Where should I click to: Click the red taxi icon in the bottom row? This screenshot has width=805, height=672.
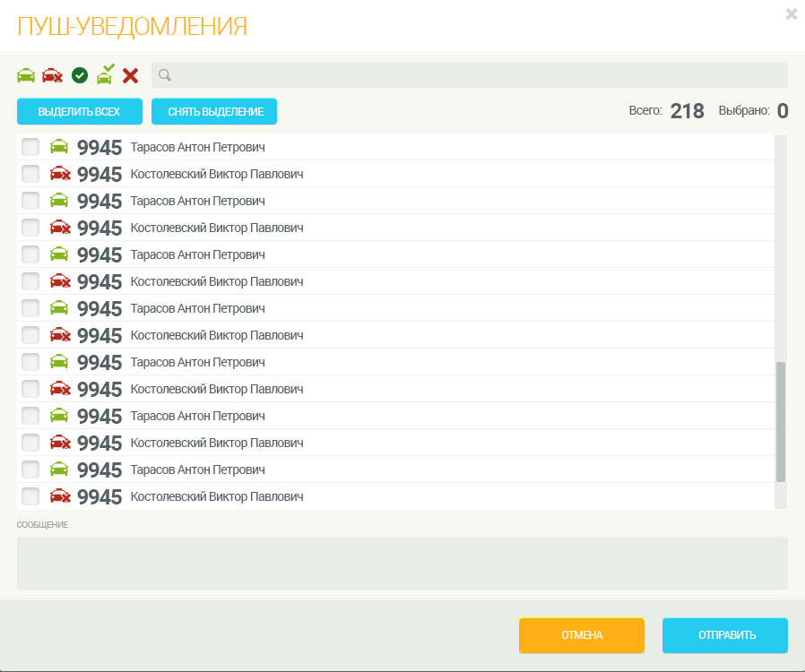click(x=60, y=496)
